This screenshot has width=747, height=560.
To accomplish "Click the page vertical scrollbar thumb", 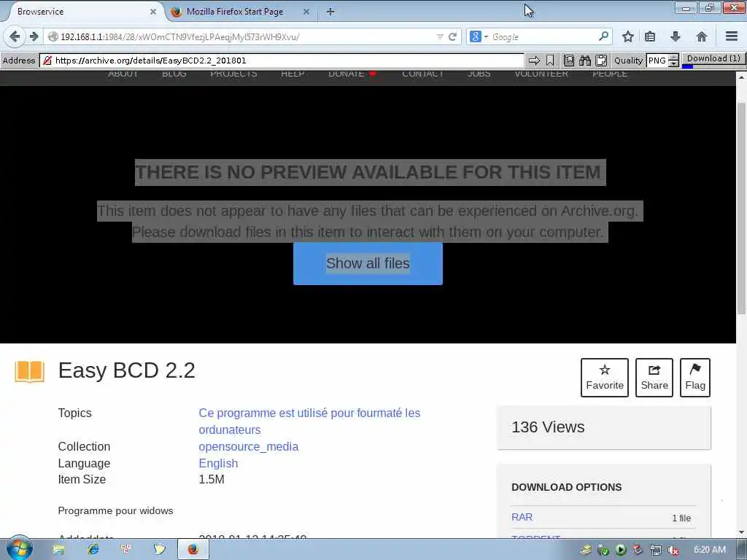I will pos(741,208).
